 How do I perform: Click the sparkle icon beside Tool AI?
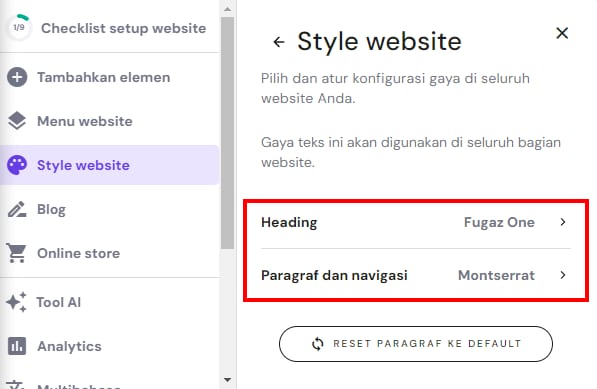coord(16,302)
